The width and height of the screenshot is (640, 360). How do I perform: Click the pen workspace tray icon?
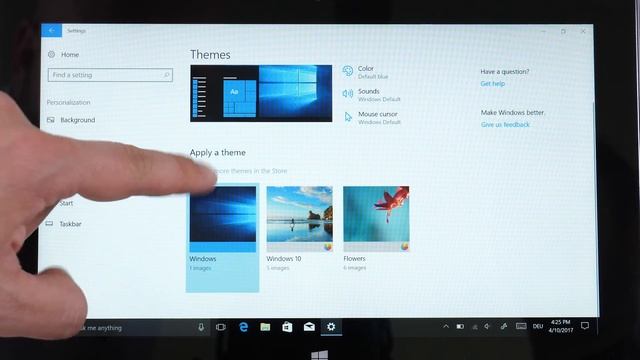[x=504, y=326]
